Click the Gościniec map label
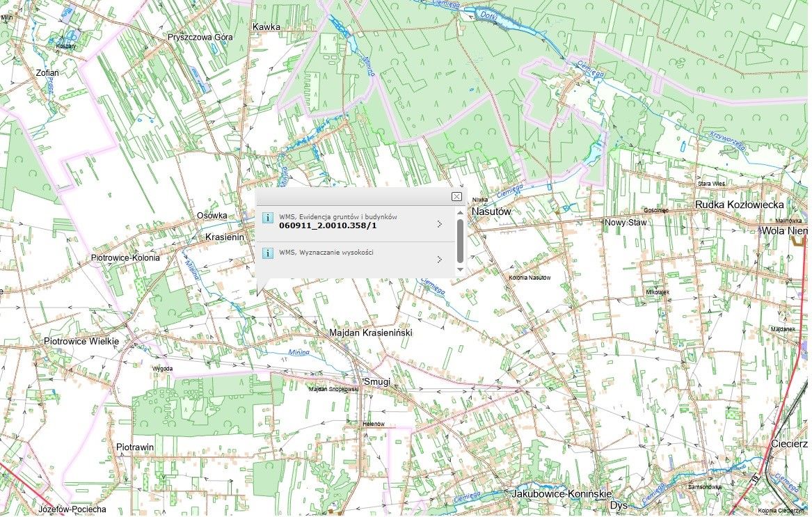Viewport: 812px width, 517px height. (656, 210)
